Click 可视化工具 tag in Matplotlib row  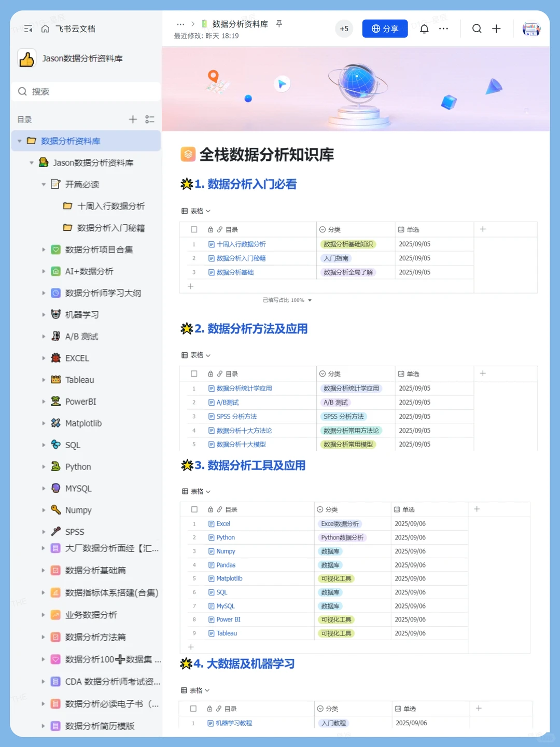(336, 578)
